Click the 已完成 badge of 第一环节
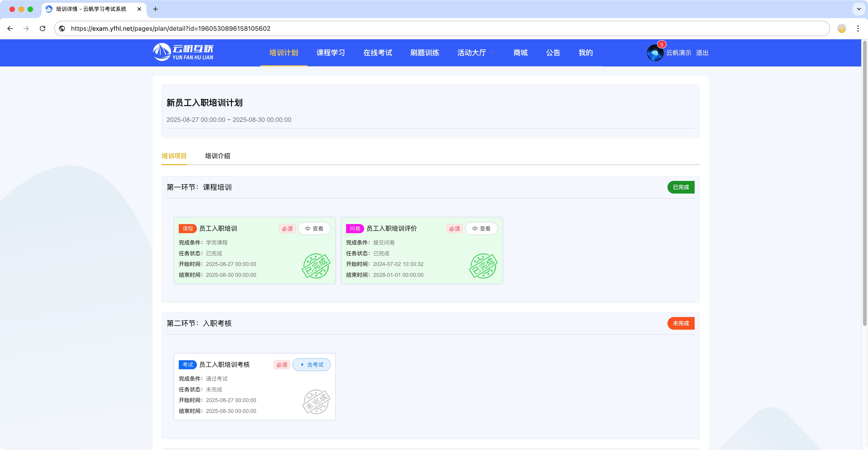The width and height of the screenshot is (868, 450). pyautogui.click(x=681, y=187)
